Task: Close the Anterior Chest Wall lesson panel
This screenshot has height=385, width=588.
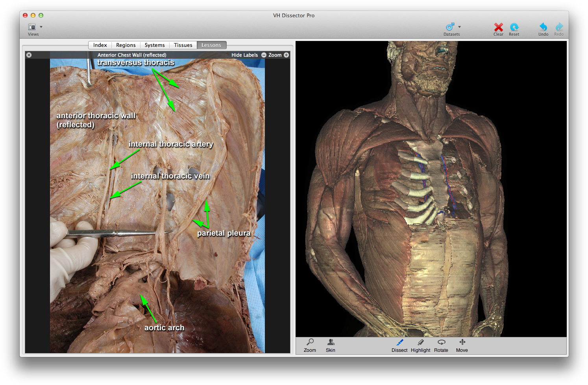Action: (29, 55)
